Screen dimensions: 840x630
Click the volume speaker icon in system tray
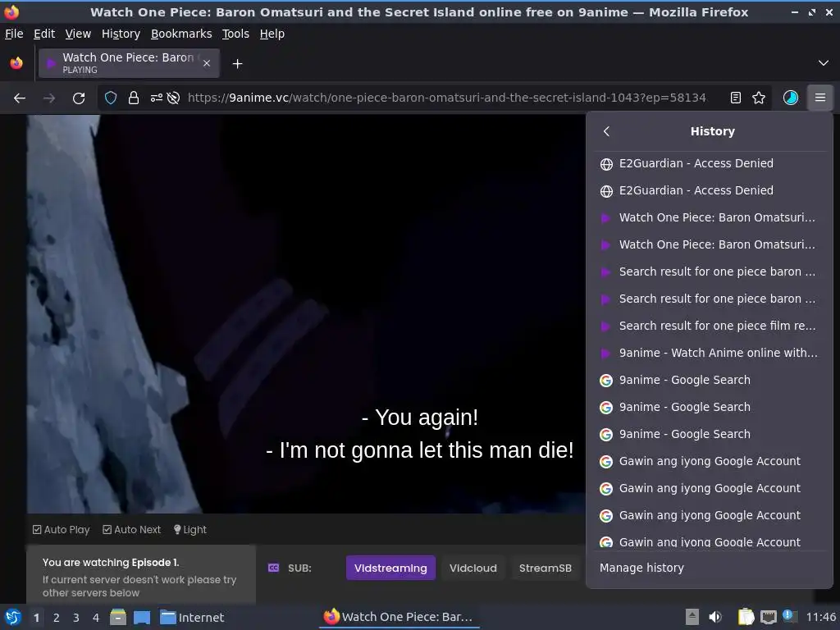[x=715, y=617]
